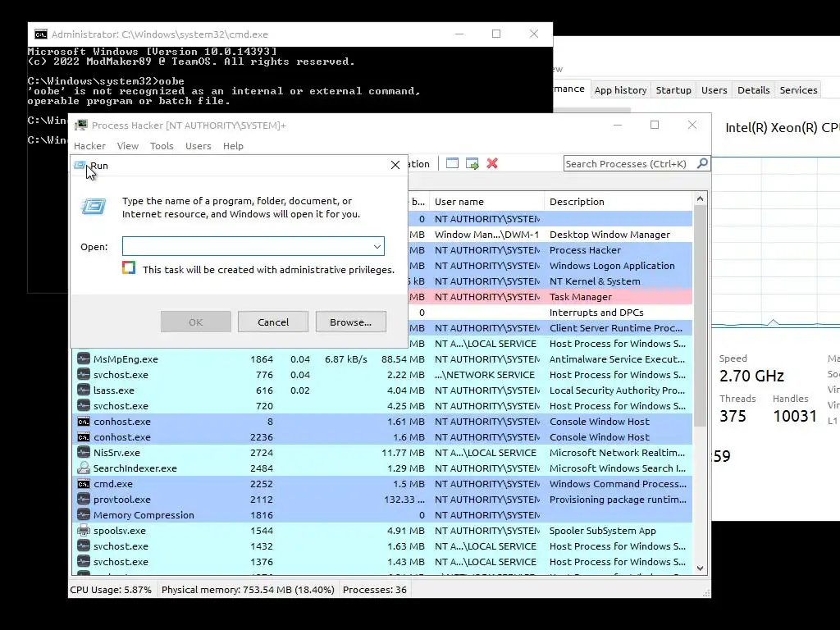Click the scroll down arrow of process list
The image size is (840, 630).
(x=701, y=568)
